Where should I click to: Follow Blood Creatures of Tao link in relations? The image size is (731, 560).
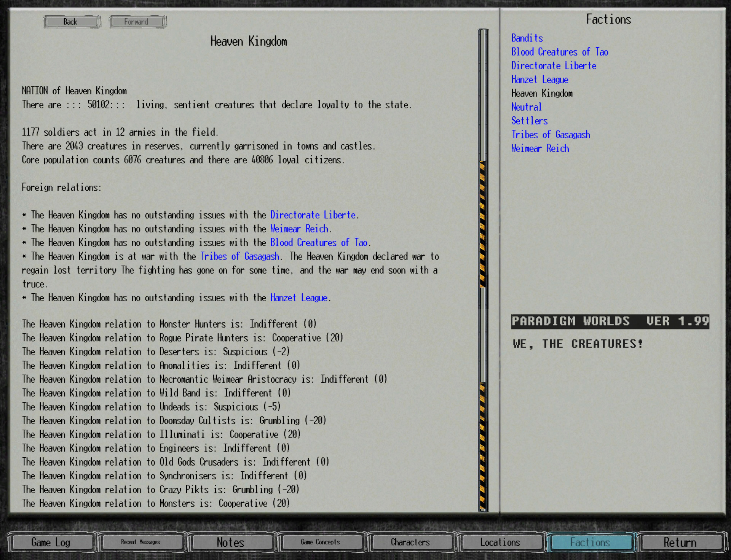(x=319, y=242)
